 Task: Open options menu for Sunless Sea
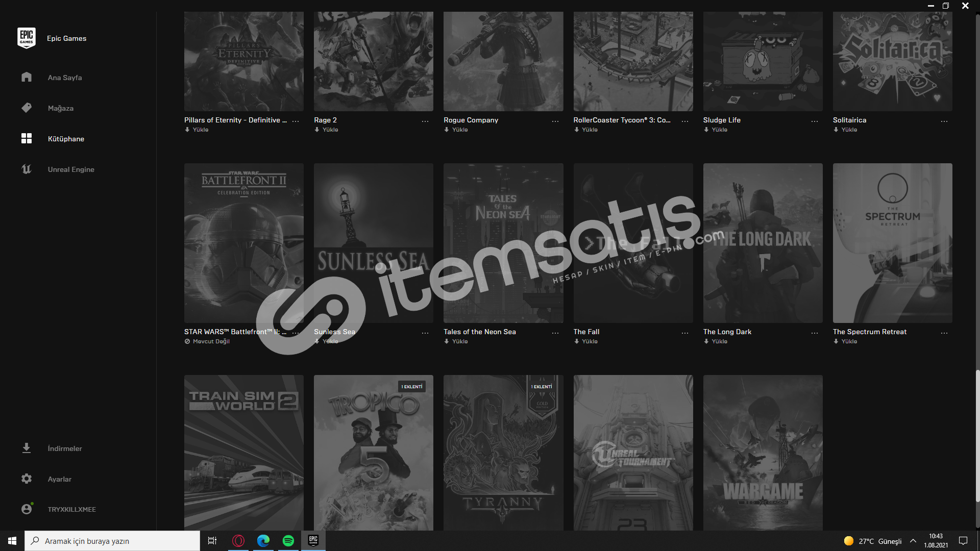tap(425, 333)
